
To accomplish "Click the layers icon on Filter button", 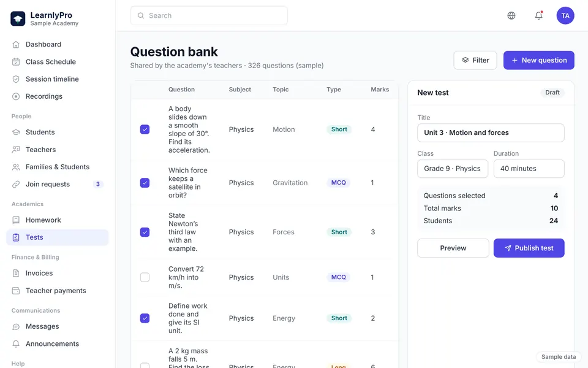I will (465, 60).
